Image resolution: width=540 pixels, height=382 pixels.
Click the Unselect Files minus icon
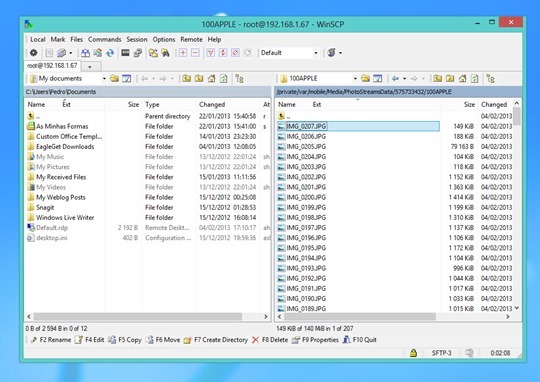[195, 53]
